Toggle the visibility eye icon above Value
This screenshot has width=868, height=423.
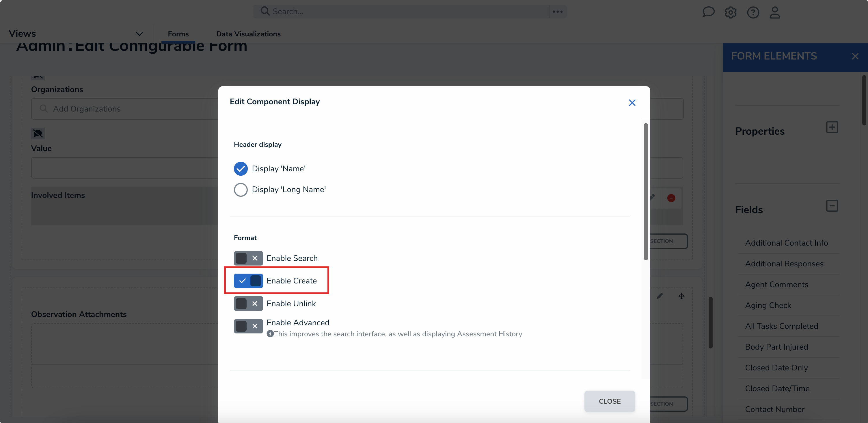pyautogui.click(x=38, y=133)
